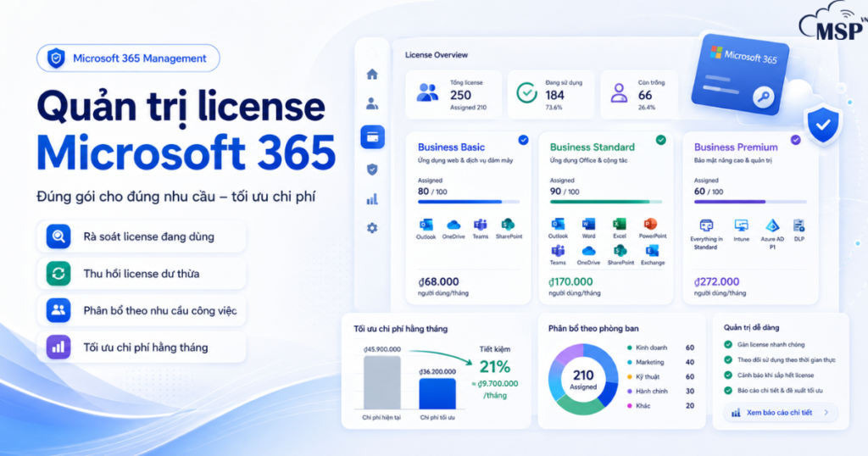
Task: Click the Tổng license people icon
Action: tap(427, 92)
